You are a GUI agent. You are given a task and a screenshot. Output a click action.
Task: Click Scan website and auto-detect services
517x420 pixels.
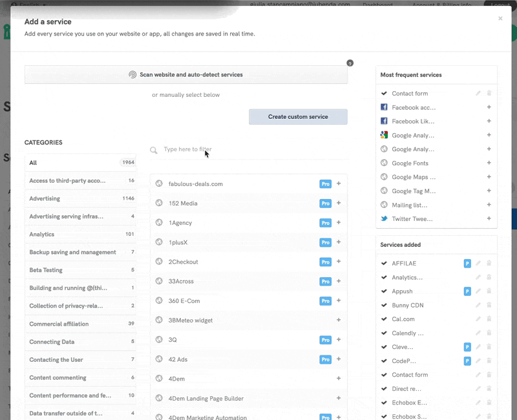185,75
